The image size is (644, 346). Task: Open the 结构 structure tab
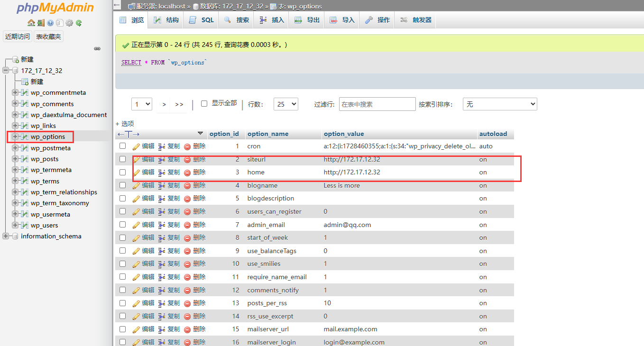coord(166,20)
